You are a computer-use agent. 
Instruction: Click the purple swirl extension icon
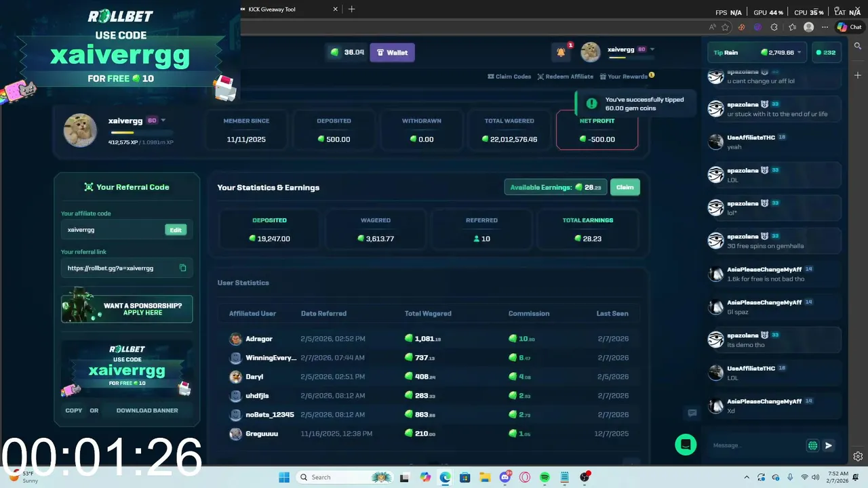757,27
